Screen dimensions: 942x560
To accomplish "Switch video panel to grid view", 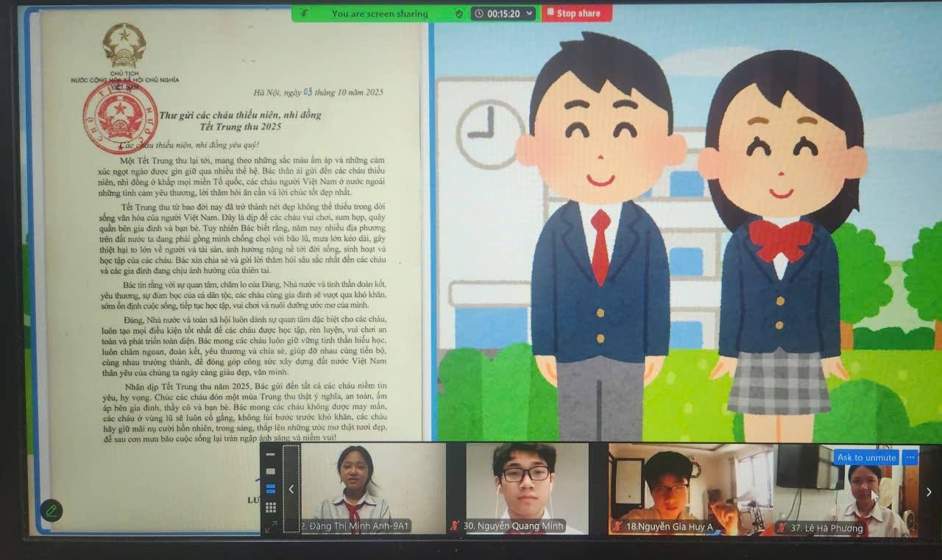I will tap(271, 507).
